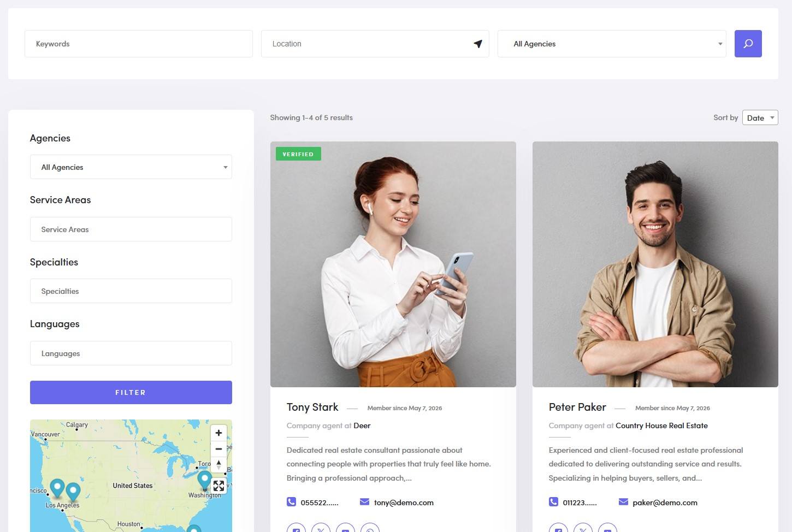Click the 'Showing 1-4 of 5 results' text
This screenshot has height=532, width=792.
coord(311,117)
